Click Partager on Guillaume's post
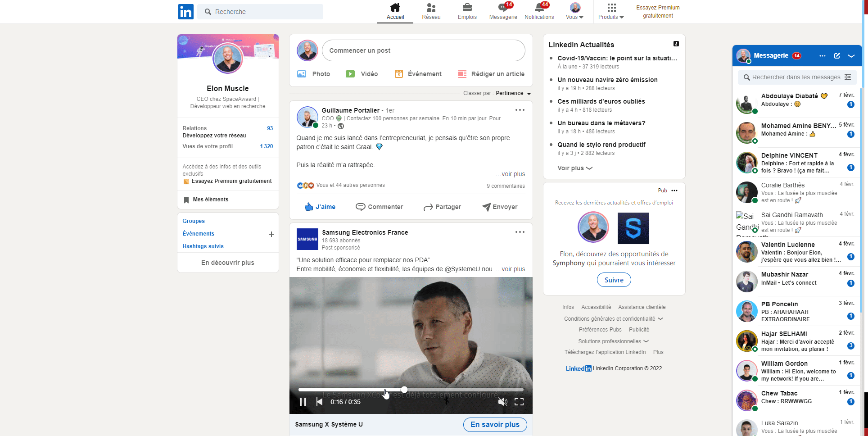This screenshot has height=436, width=868. tap(442, 207)
